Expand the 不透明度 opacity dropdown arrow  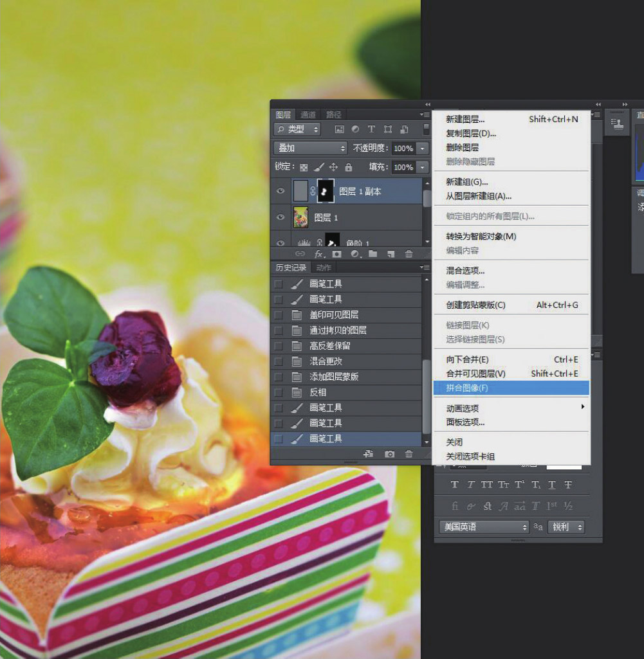pos(422,149)
